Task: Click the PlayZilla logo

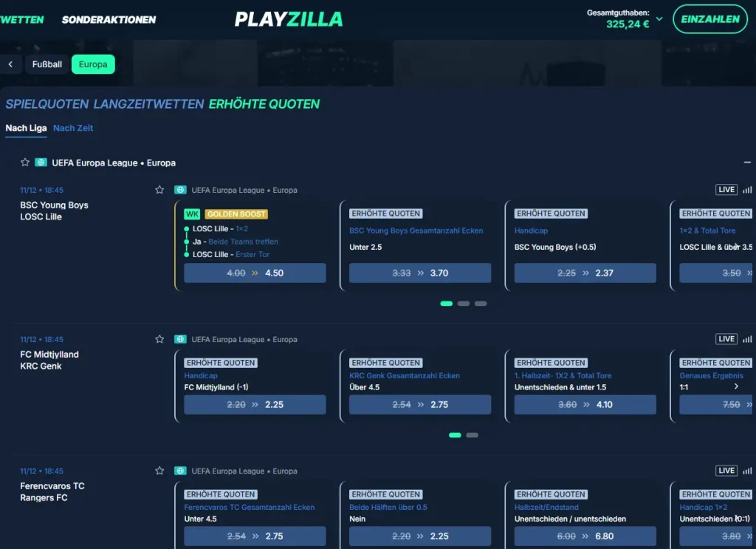Action: click(x=289, y=19)
